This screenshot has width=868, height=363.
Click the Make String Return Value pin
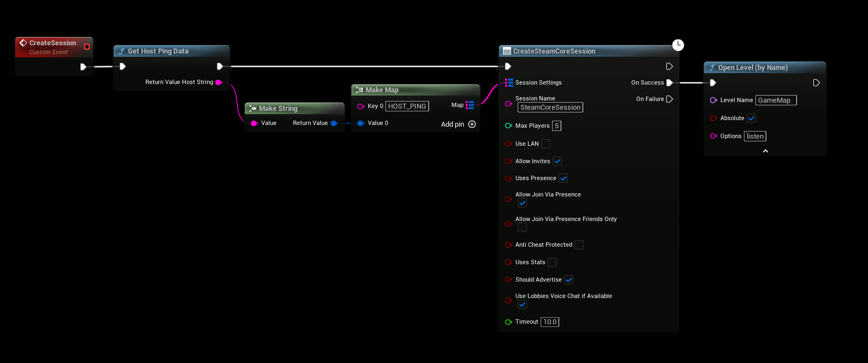[334, 123]
